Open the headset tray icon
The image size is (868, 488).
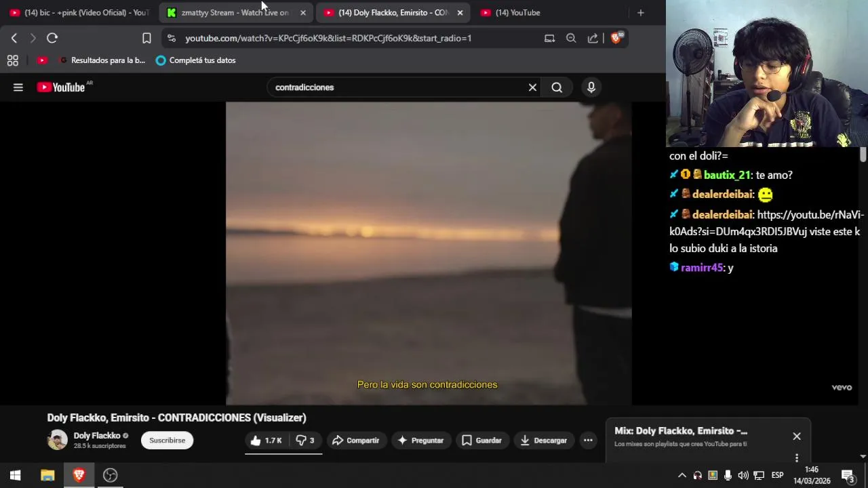tap(698, 475)
